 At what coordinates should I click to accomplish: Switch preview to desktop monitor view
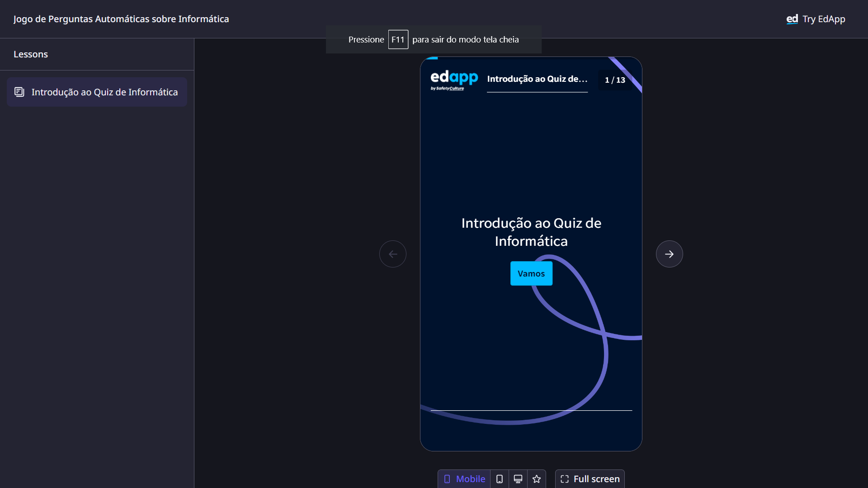tap(518, 479)
